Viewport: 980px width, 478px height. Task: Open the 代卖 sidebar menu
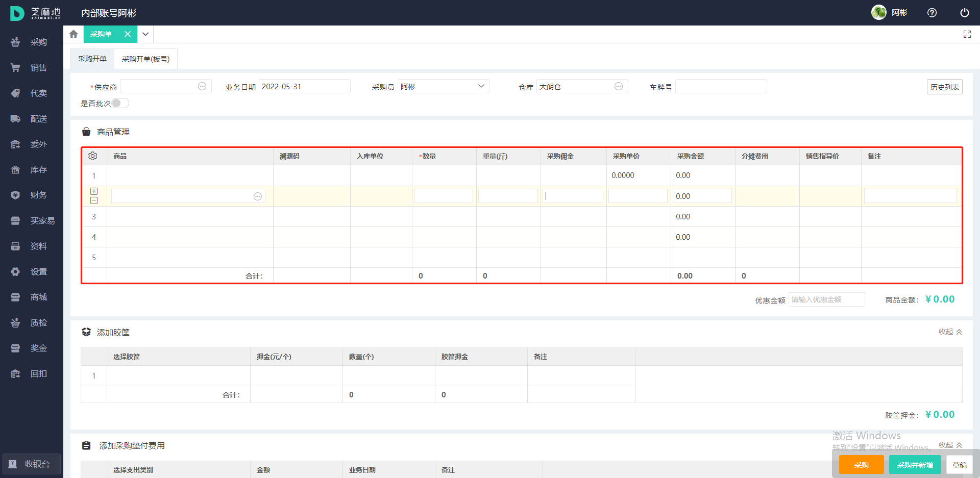pyautogui.click(x=32, y=93)
